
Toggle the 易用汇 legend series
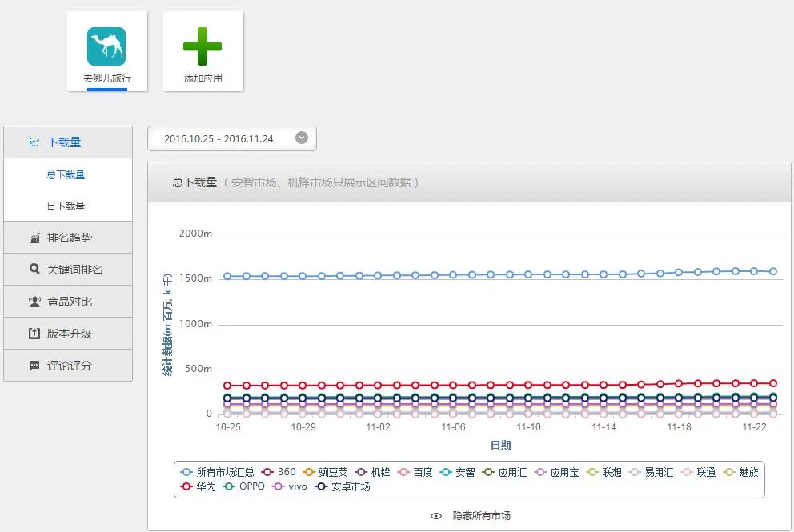(x=652, y=472)
